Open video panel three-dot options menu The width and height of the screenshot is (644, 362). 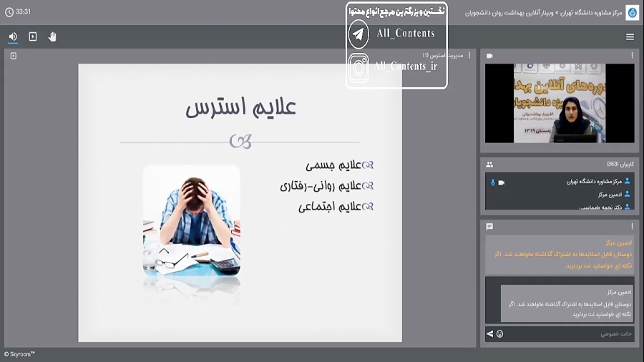632,55
